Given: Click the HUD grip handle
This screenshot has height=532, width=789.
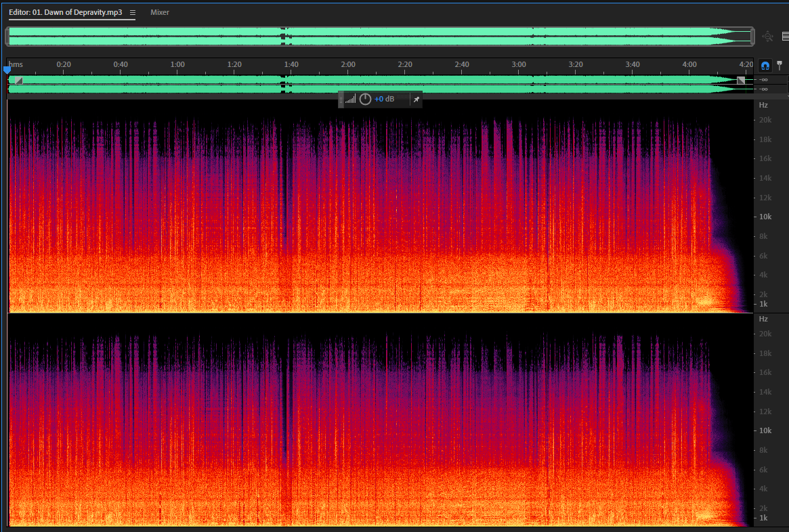Looking at the screenshot, I should coord(341,99).
